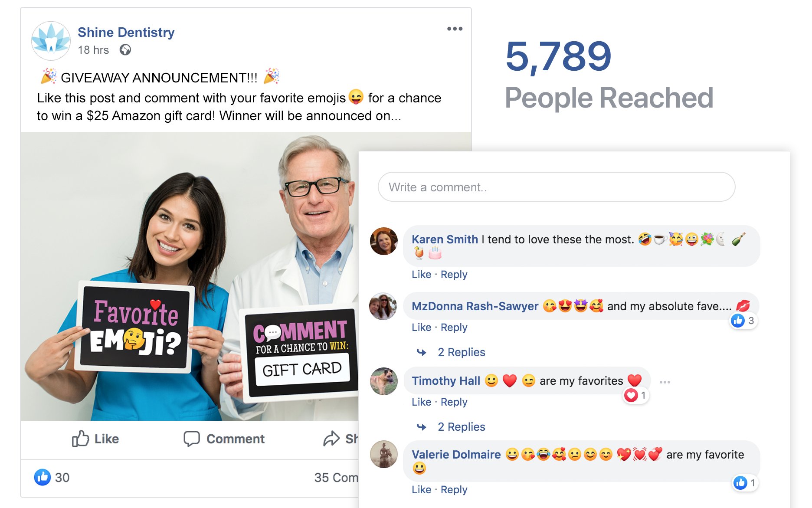Click the Shine Dentistry profile logo
812x508 pixels.
(51, 41)
